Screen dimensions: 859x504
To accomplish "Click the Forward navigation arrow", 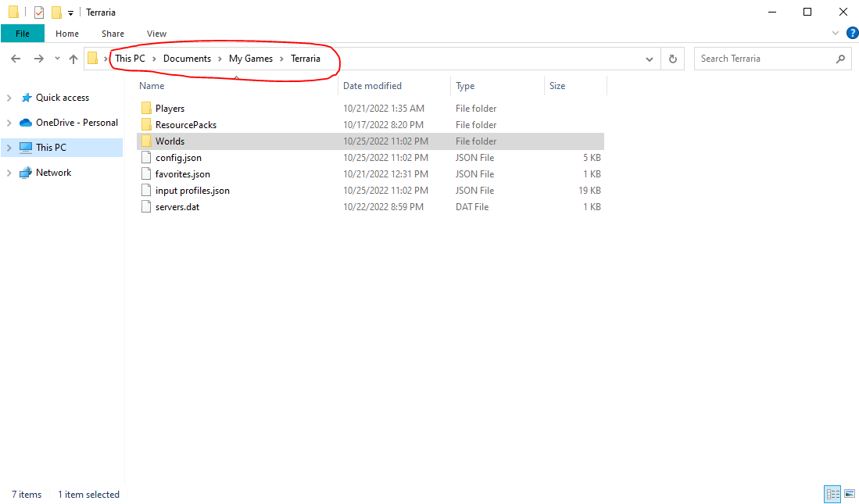I will pyautogui.click(x=38, y=59).
